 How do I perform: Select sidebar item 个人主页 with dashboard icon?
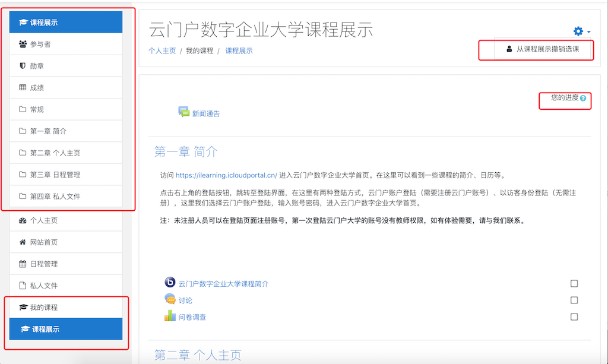[66, 220]
